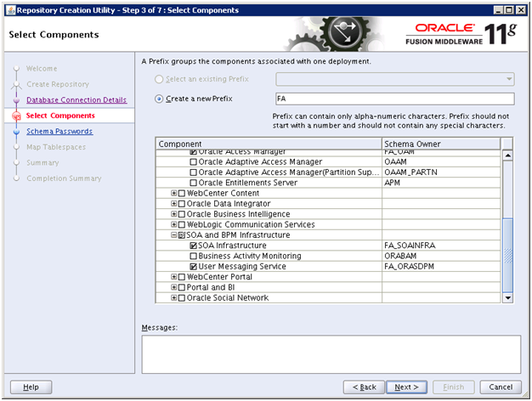Expand the Oracle Business Intelligence node

click(x=173, y=214)
